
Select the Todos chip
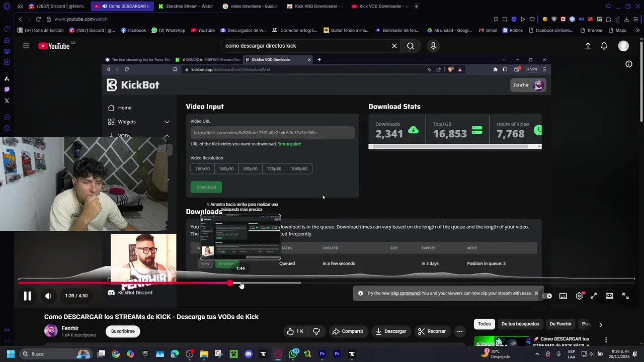(x=484, y=324)
